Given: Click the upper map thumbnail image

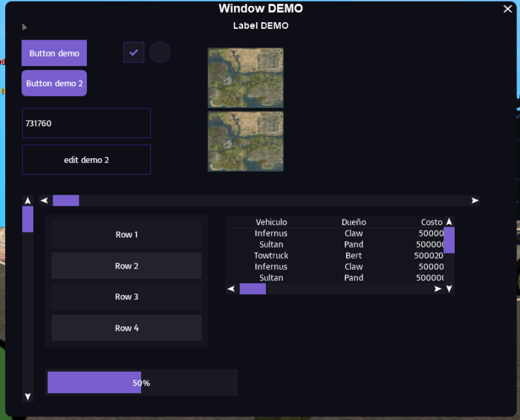Looking at the screenshot, I should click(245, 78).
